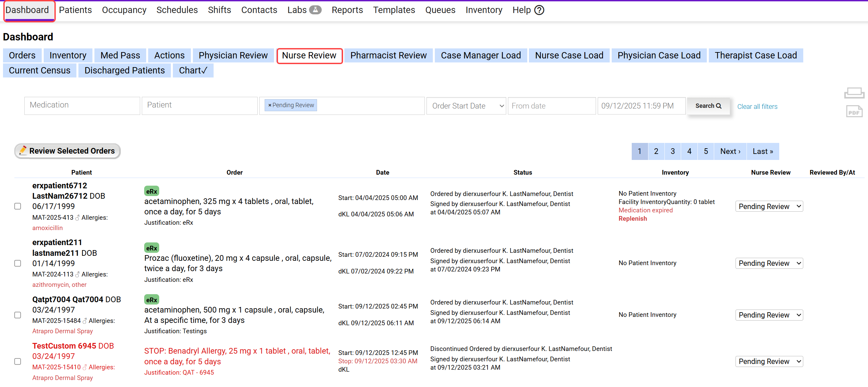The width and height of the screenshot is (868, 387).
Task: Go to page 3 of results
Action: point(672,151)
